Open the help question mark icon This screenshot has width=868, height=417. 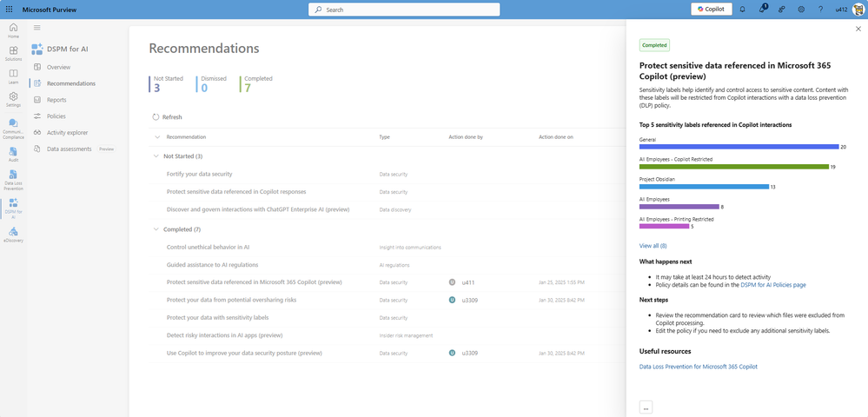[x=820, y=10]
